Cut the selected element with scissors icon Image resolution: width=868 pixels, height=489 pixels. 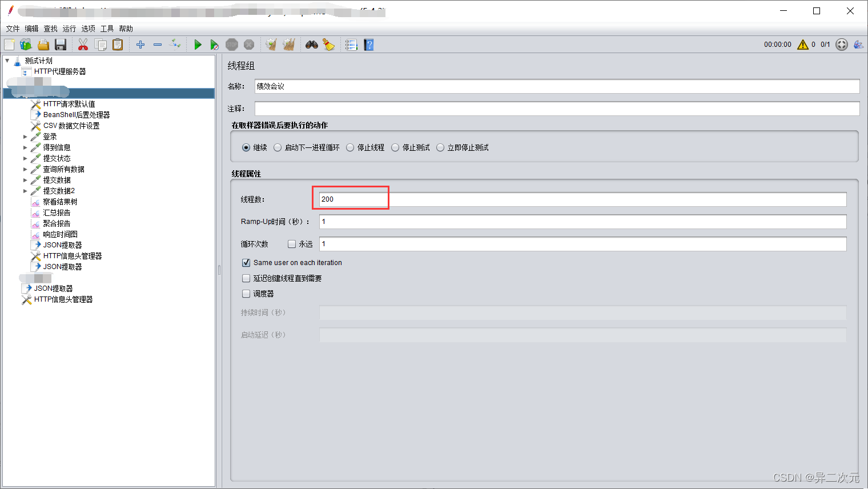coord(83,45)
